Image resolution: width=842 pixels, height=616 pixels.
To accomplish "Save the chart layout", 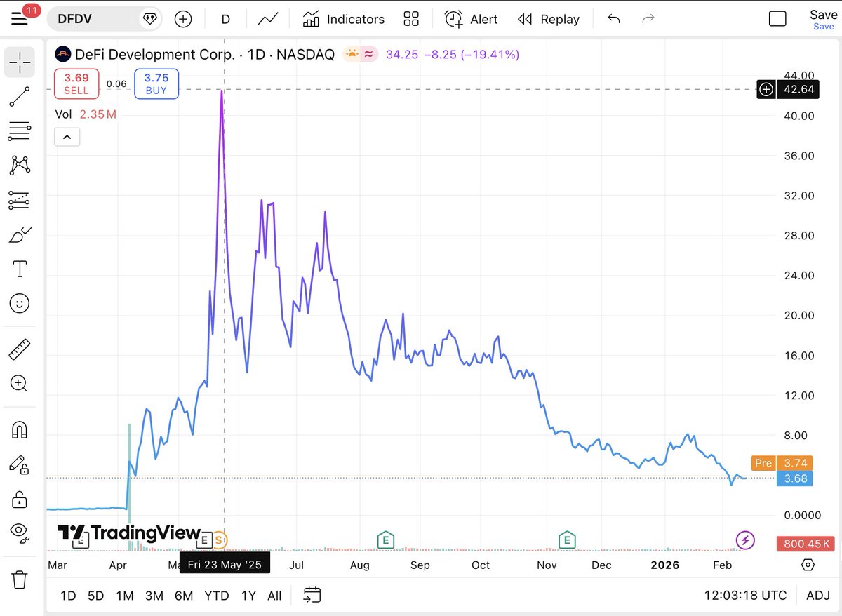I will point(823,19).
